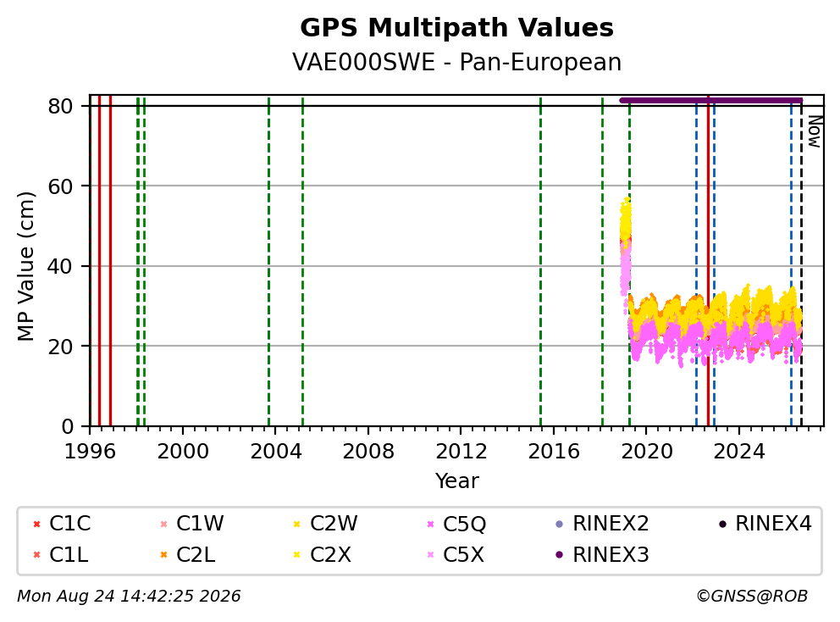Click the 2020 x-axis tick label
The image size is (840, 622).
tap(647, 452)
